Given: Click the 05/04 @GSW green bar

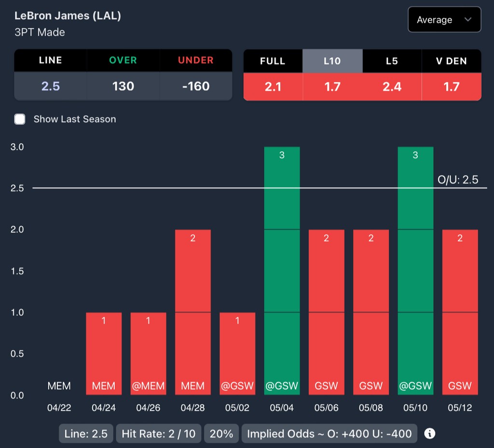Looking at the screenshot, I should tap(282, 271).
